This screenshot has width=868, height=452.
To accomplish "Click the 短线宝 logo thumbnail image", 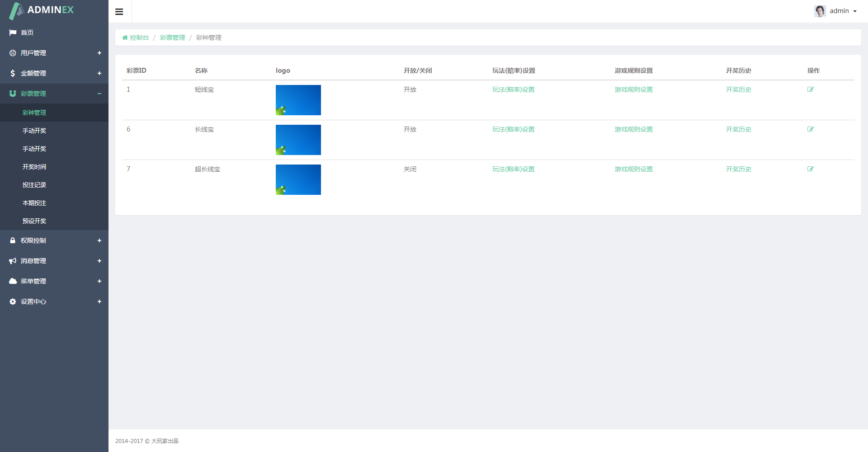I will [298, 100].
